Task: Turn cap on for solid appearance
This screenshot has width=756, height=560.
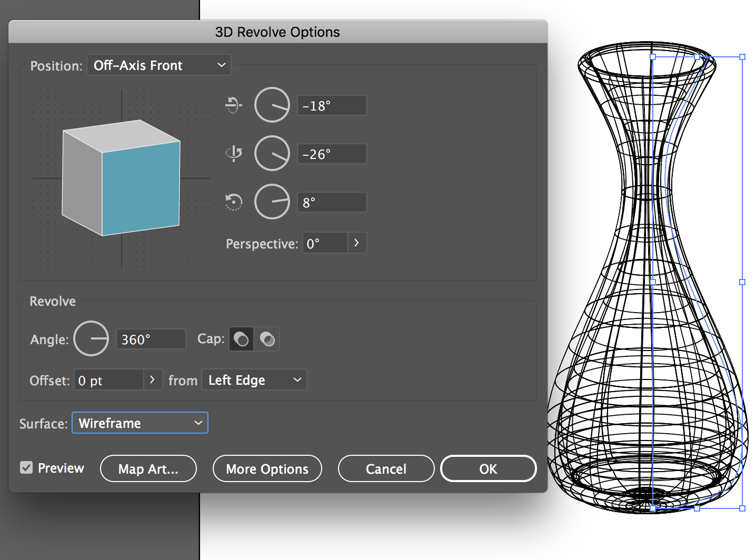Action: pyautogui.click(x=241, y=339)
